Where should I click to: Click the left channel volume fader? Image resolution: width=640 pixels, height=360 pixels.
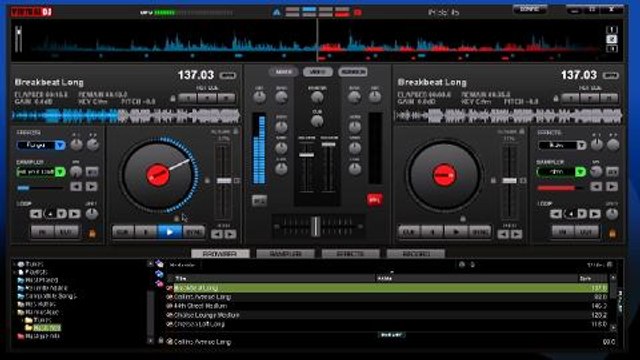(307, 155)
